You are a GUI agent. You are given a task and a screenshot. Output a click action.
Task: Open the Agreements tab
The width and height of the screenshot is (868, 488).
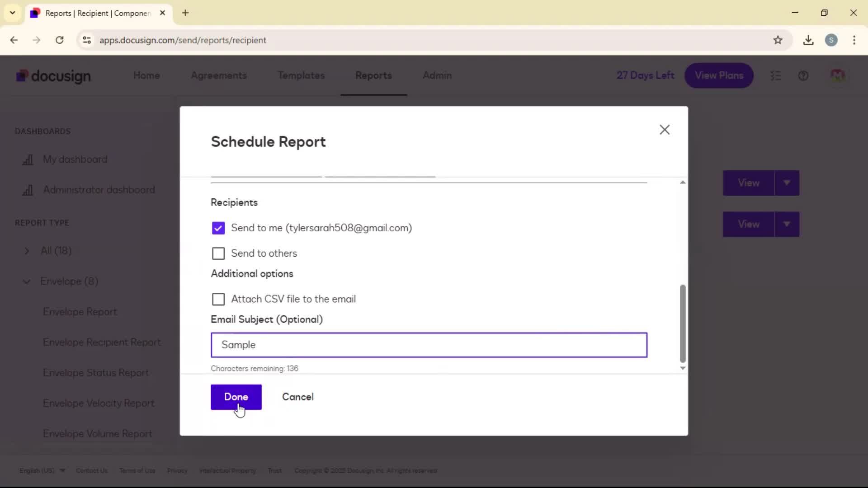pos(219,75)
